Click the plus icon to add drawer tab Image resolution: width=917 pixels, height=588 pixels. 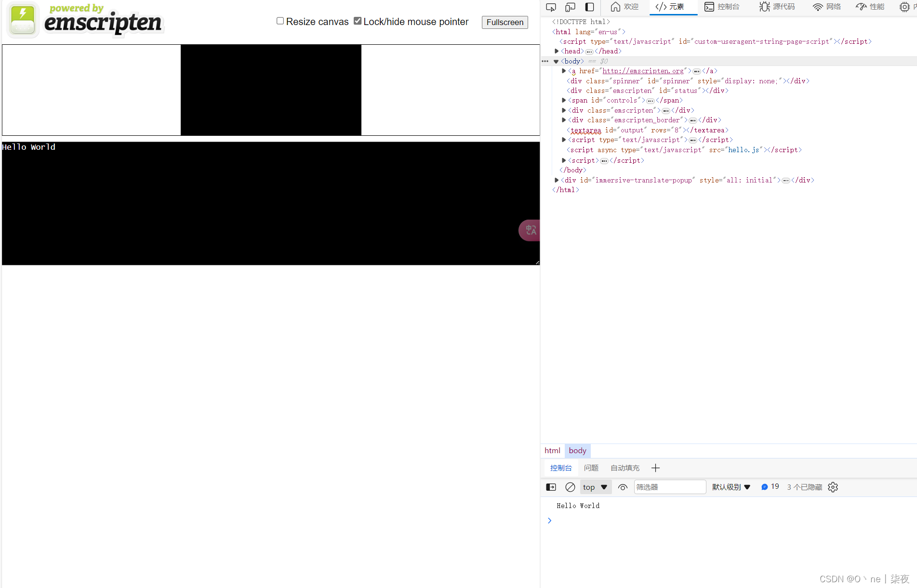(x=655, y=468)
